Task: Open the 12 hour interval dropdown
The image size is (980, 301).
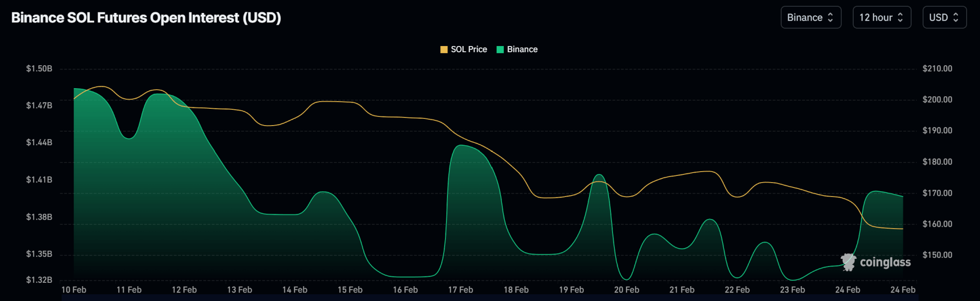Action: pos(881,18)
